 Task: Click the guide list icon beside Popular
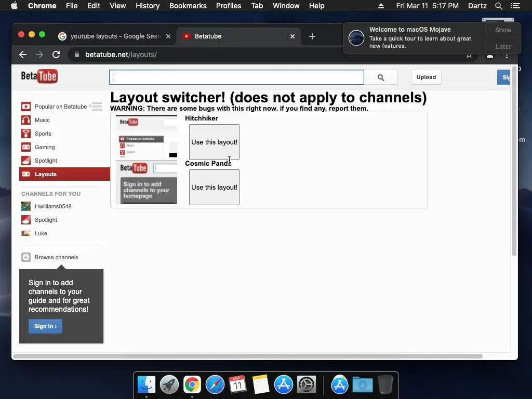[x=97, y=107]
